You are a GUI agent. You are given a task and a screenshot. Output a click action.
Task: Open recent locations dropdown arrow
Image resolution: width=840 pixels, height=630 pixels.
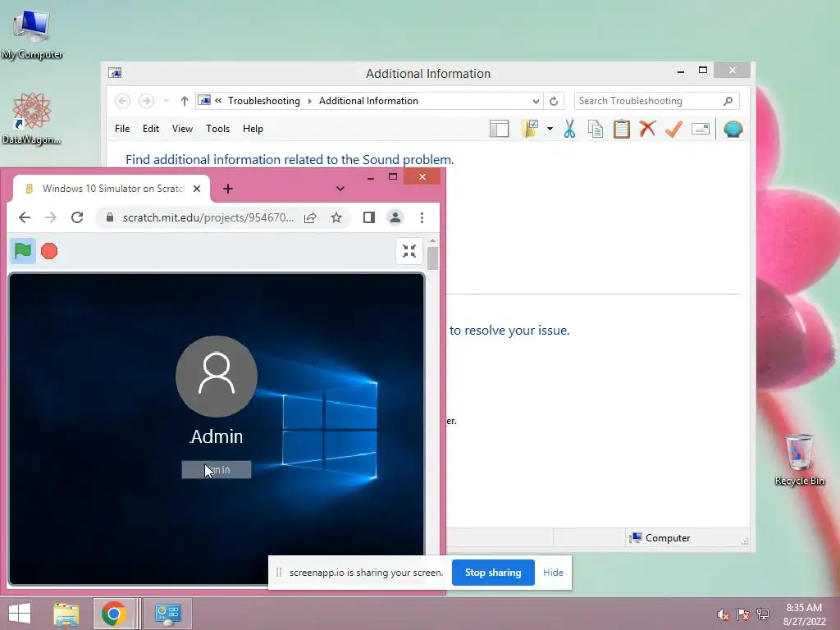[x=166, y=101]
